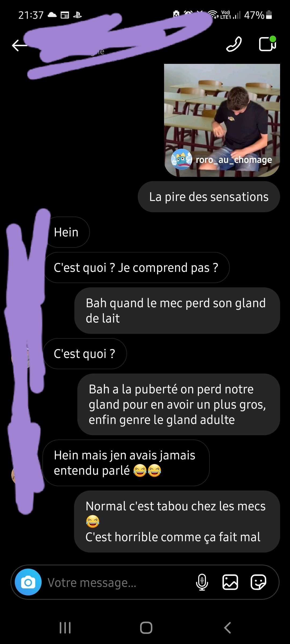Tap Android back navigation chevron
Screen dimensions: 290x644
coord(227,628)
